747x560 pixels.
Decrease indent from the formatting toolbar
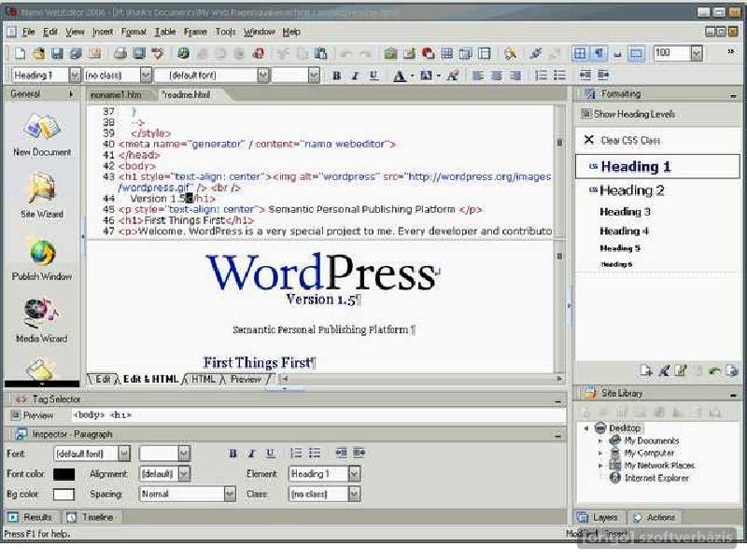pyautogui.click(x=585, y=76)
